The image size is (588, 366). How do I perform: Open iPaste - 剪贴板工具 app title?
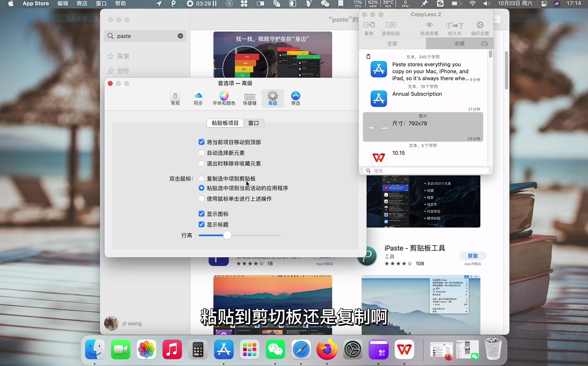(415, 248)
